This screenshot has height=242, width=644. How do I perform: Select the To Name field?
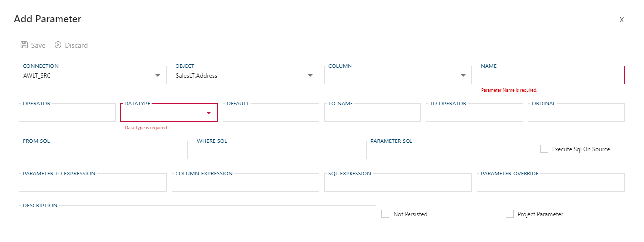[372, 113]
